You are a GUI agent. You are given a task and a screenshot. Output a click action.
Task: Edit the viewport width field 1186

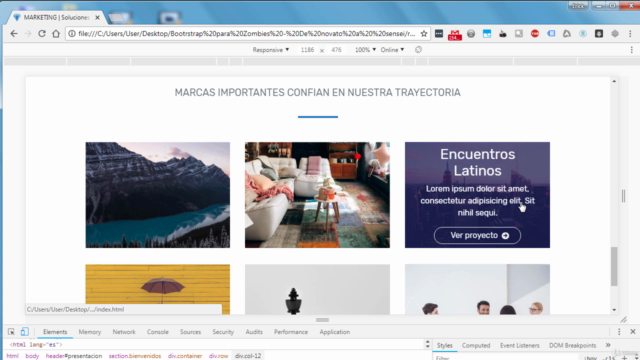click(307, 50)
